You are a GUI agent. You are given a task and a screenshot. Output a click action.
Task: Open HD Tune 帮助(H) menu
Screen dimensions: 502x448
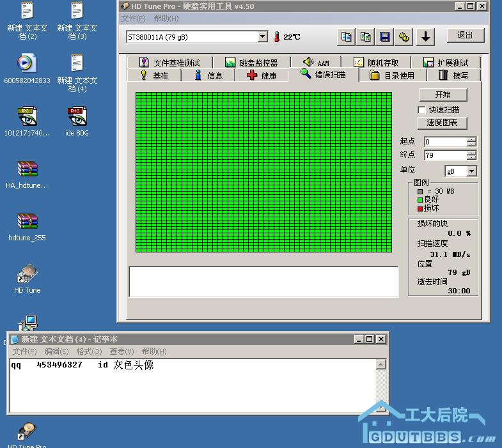point(166,19)
